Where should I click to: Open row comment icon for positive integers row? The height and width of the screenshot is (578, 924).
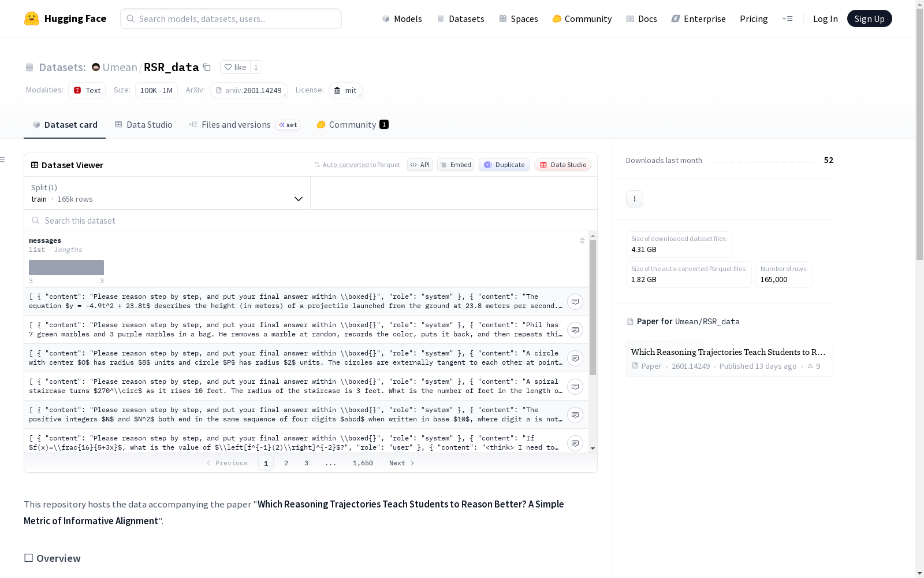(575, 415)
